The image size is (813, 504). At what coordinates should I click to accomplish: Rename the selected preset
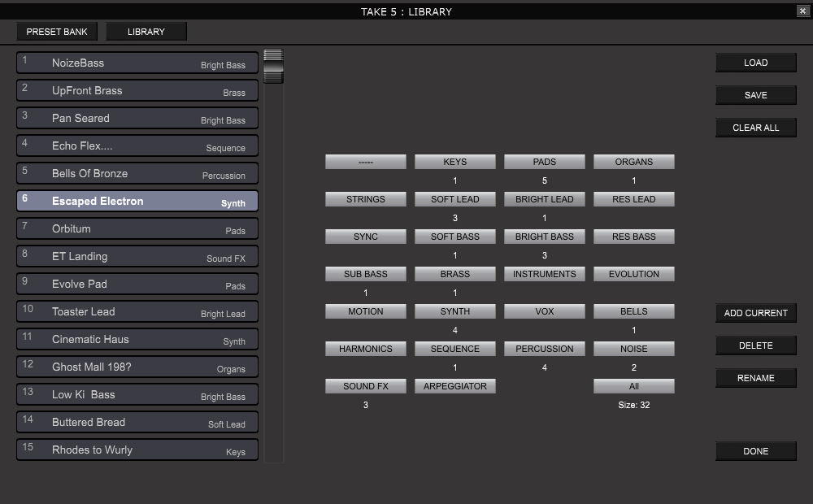pyautogui.click(x=756, y=378)
